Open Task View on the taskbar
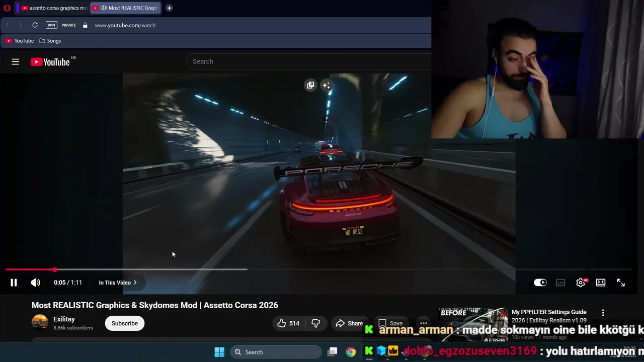 point(333,352)
